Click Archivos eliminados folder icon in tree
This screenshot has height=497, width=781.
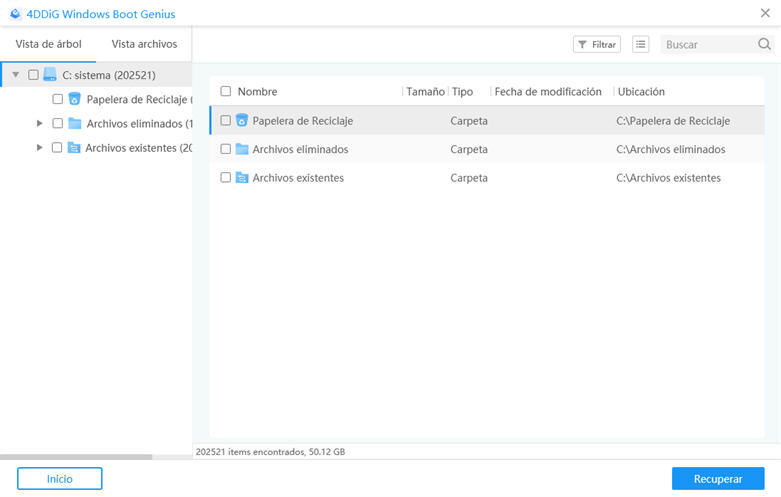75,123
